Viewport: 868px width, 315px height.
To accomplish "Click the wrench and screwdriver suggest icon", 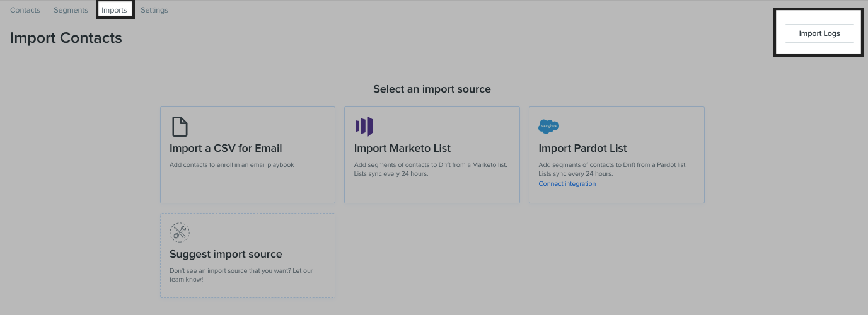I will [180, 232].
